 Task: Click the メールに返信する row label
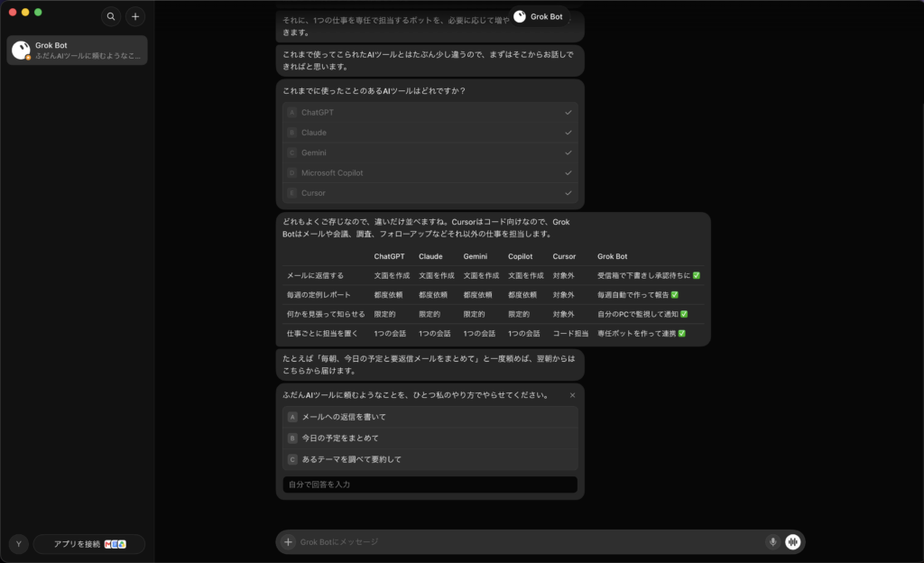[315, 275]
